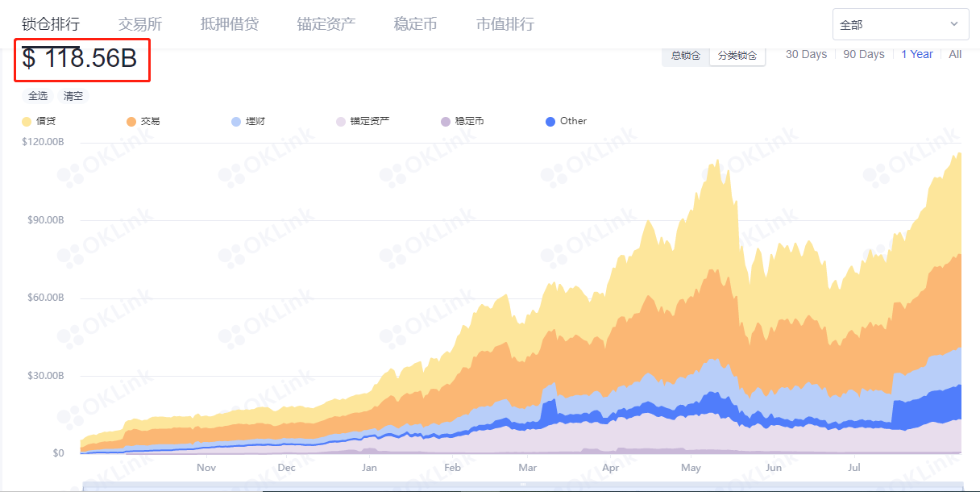This screenshot has width=980, height=492.
Task: Show All time range data
Action: tap(955, 54)
